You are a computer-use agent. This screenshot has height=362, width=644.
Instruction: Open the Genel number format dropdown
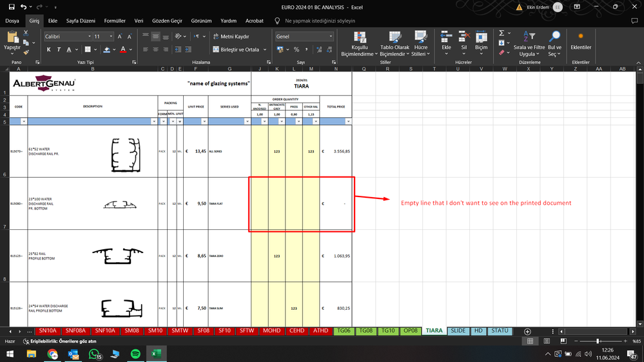(x=331, y=37)
